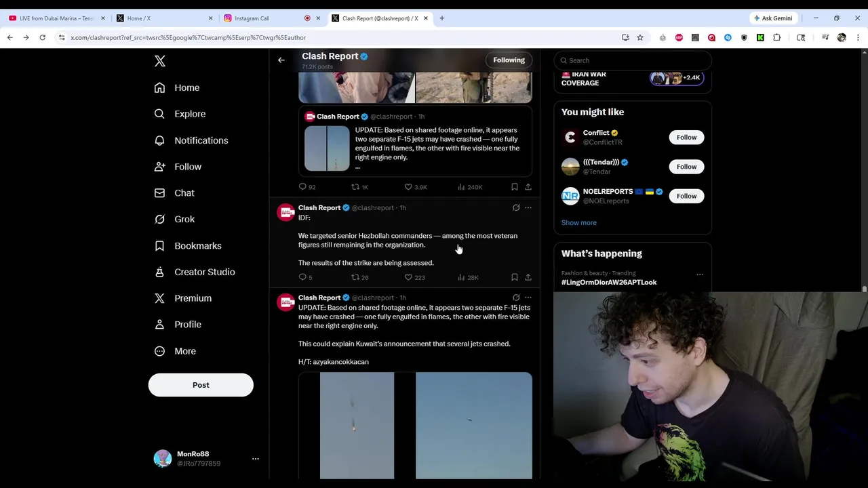Screen dimensions: 868x488
Task: Click Clash Report avatar on IDF post
Action: tap(286, 212)
